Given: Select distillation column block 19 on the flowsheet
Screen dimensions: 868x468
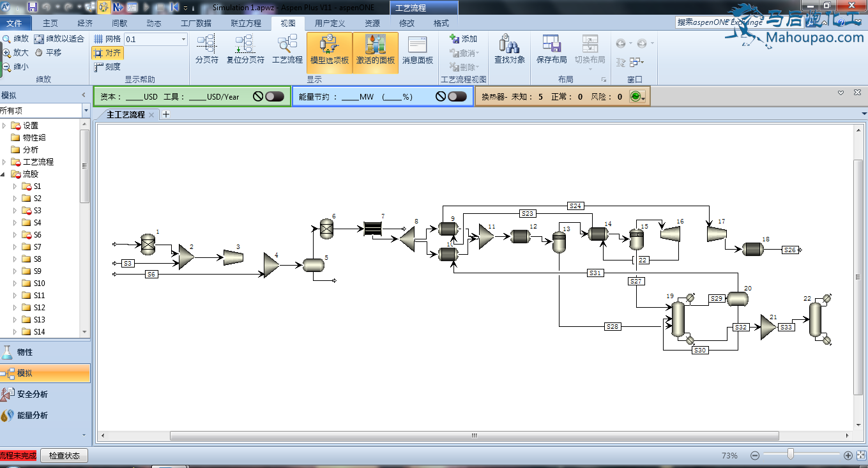Looking at the screenshot, I should [678, 319].
